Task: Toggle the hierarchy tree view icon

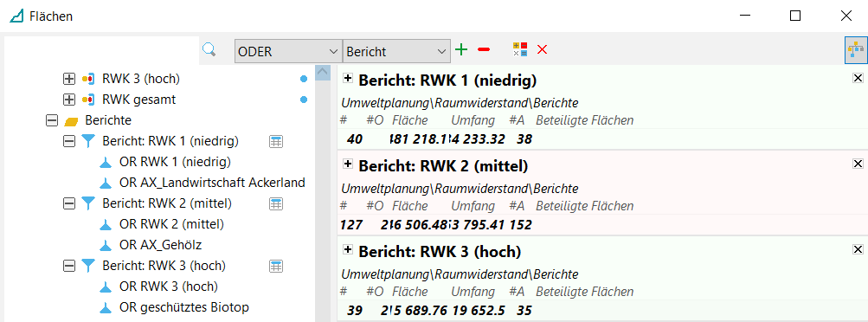Action: (855, 49)
